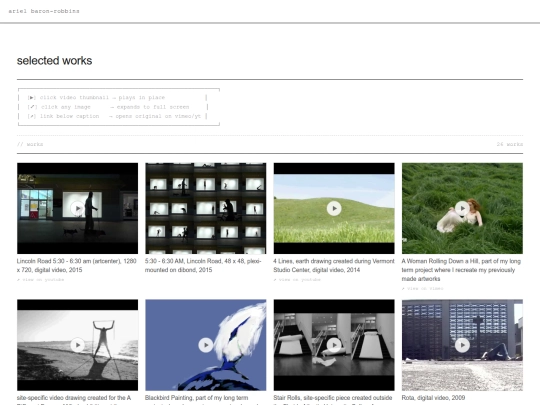Viewport: 540px width, 405px height.
Task: Play the Rota digital video
Action: (462, 345)
